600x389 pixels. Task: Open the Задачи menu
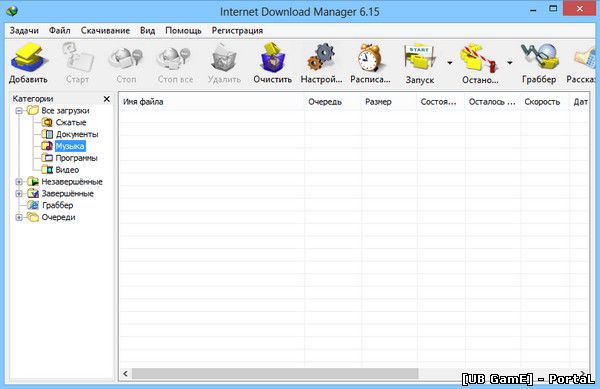[x=24, y=31]
